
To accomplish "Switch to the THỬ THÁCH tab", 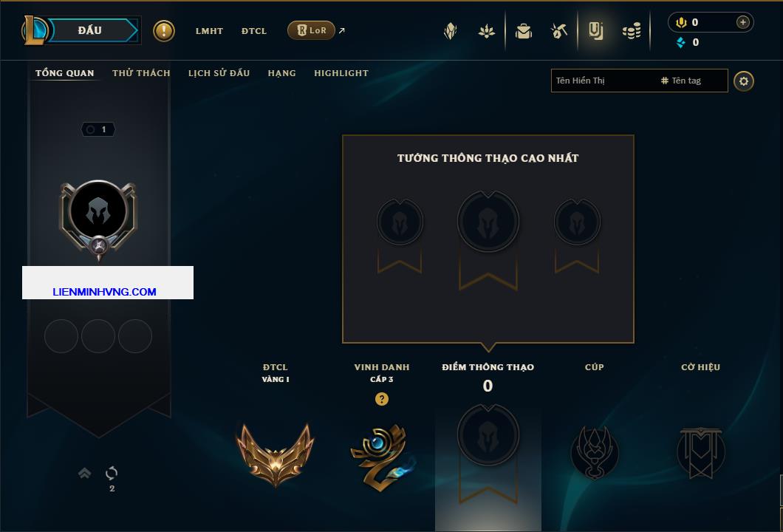I will [x=141, y=73].
